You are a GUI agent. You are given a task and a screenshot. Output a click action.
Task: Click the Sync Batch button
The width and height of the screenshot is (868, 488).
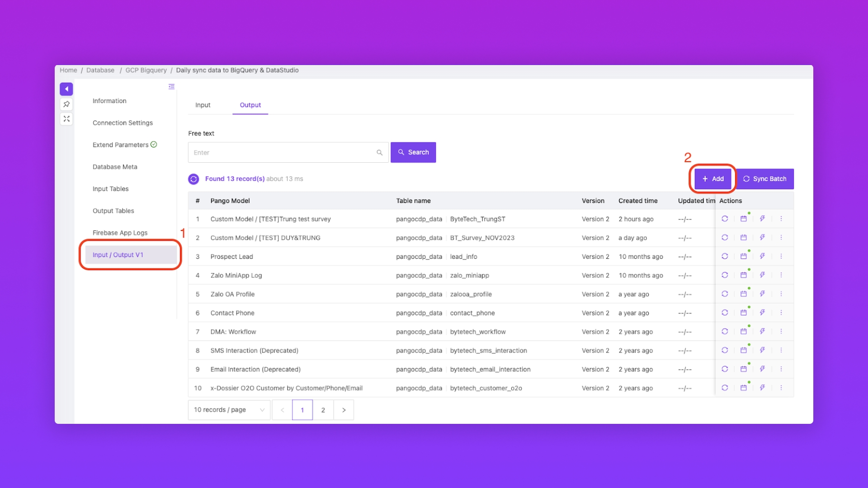pyautogui.click(x=765, y=179)
